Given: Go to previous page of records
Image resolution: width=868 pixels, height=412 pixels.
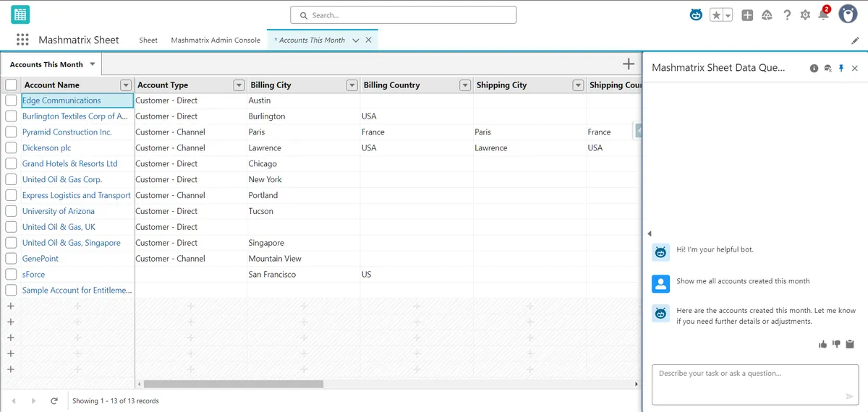Looking at the screenshot, I should (x=14, y=400).
